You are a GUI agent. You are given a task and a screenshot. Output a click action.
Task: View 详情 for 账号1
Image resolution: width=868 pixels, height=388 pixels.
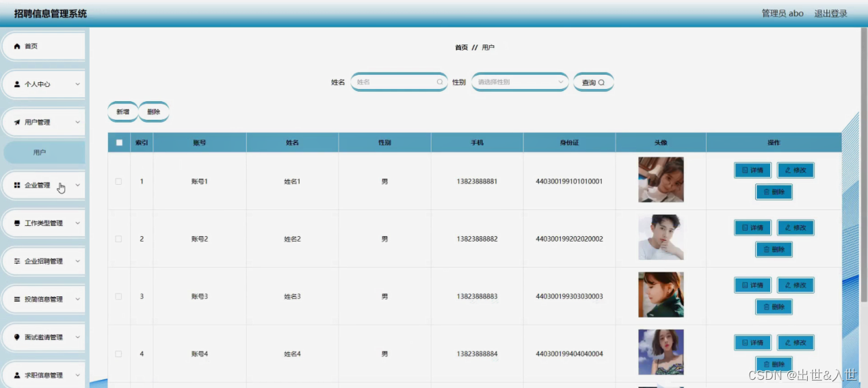[x=752, y=170]
